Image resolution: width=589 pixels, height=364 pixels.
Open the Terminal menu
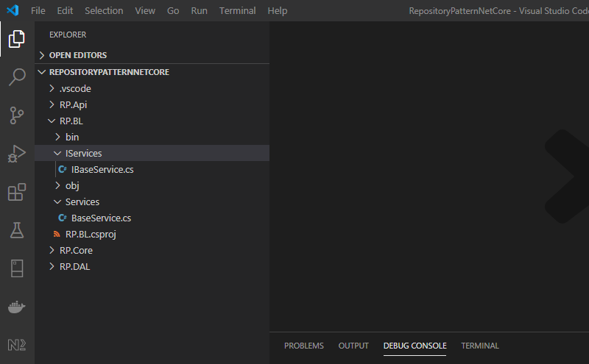coord(238,11)
